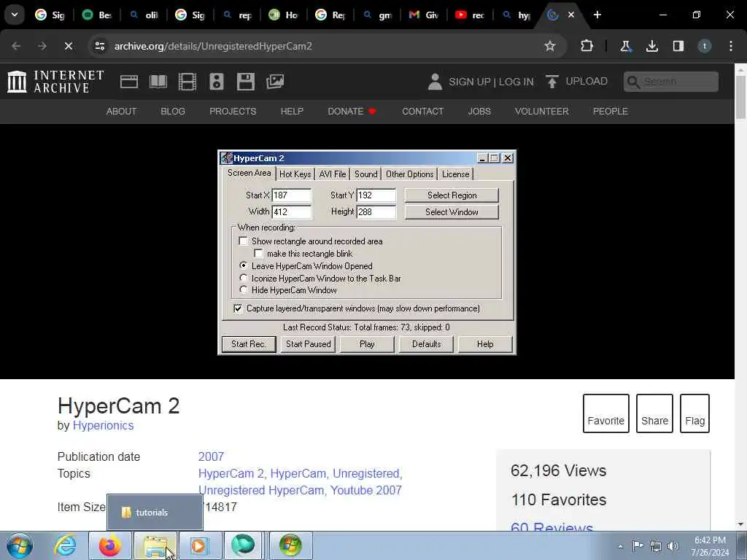Viewport: 747px width, 560px height.
Task: Open the CONTACT menu item
Action: 423,112
